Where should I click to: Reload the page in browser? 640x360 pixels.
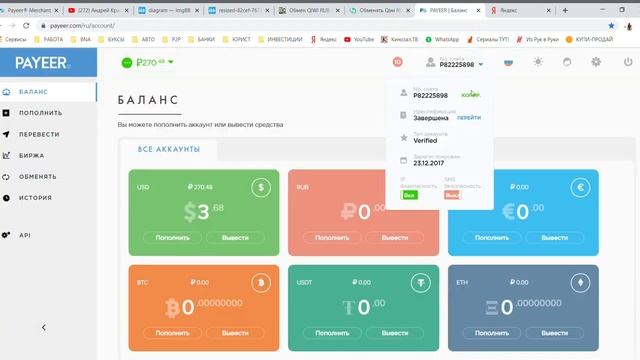(x=26, y=26)
